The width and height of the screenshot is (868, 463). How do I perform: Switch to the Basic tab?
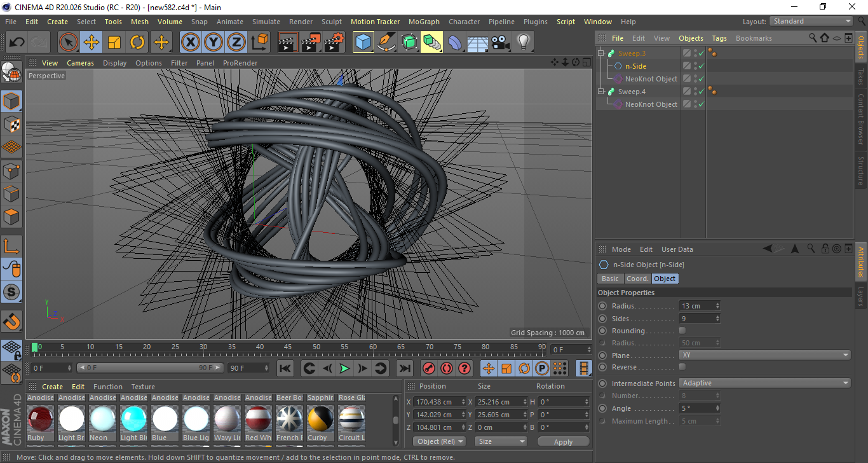tap(610, 279)
